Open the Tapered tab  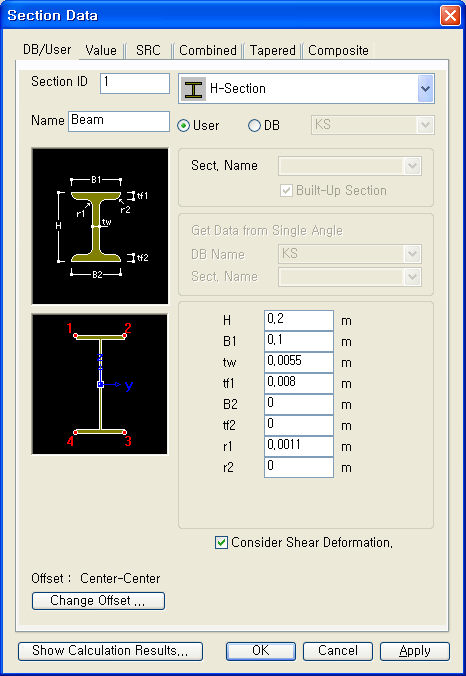point(273,50)
